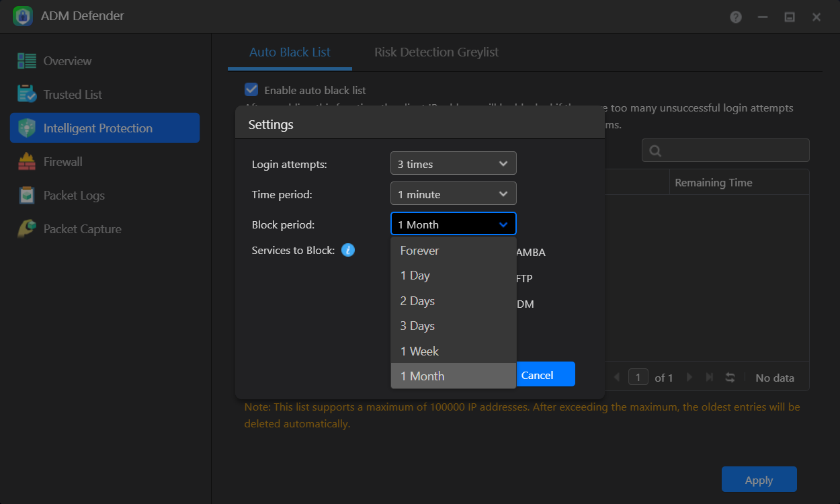Open the Login attempts dropdown
Viewport: 840px width, 504px height.
point(454,163)
